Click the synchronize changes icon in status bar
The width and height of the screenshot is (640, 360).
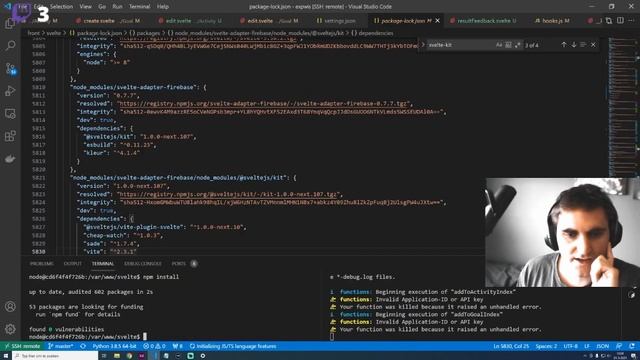tap(83, 346)
